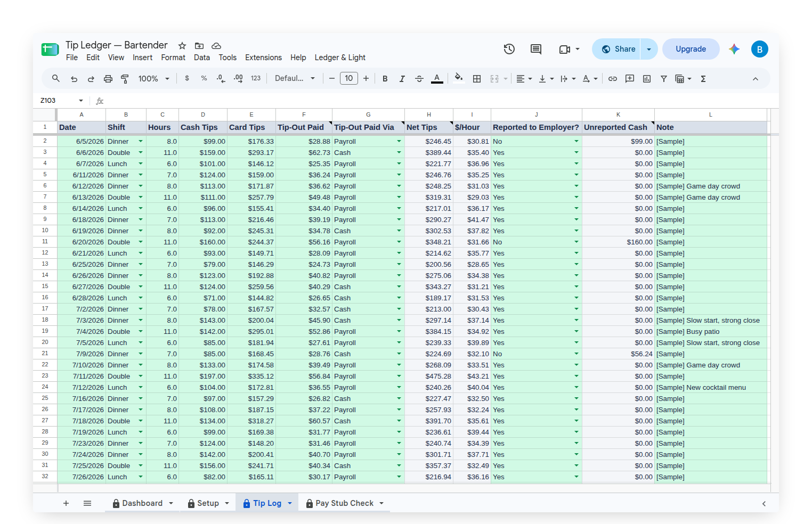Add a new sheet with plus button
812x524 pixels.
pos(66,503)
